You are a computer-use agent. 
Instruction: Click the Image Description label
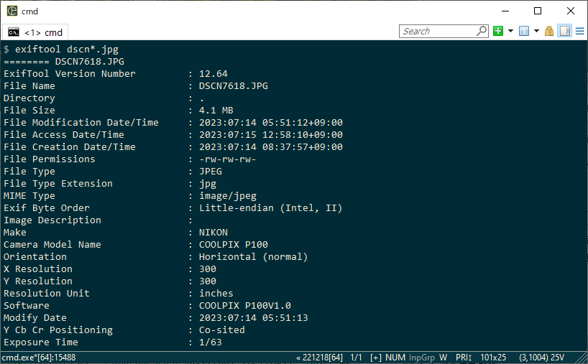tap(52, 220)
